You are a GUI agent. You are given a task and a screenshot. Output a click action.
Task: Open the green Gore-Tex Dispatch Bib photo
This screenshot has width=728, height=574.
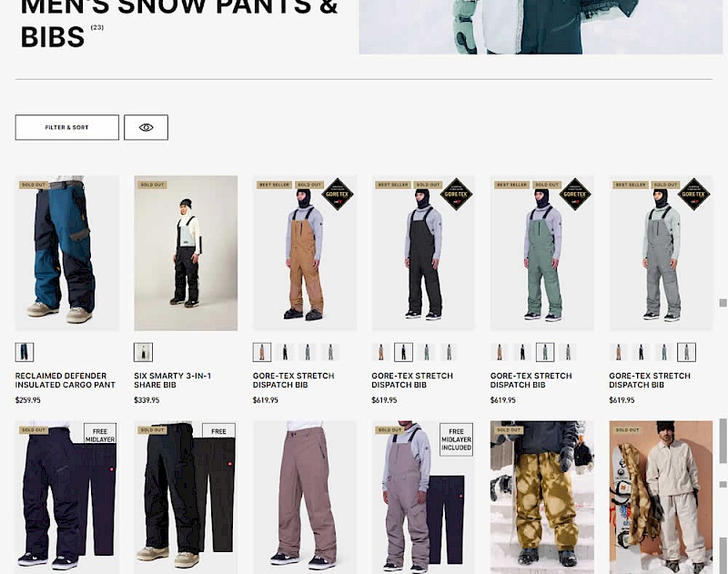pyautogui.click(x=542, y=253)
